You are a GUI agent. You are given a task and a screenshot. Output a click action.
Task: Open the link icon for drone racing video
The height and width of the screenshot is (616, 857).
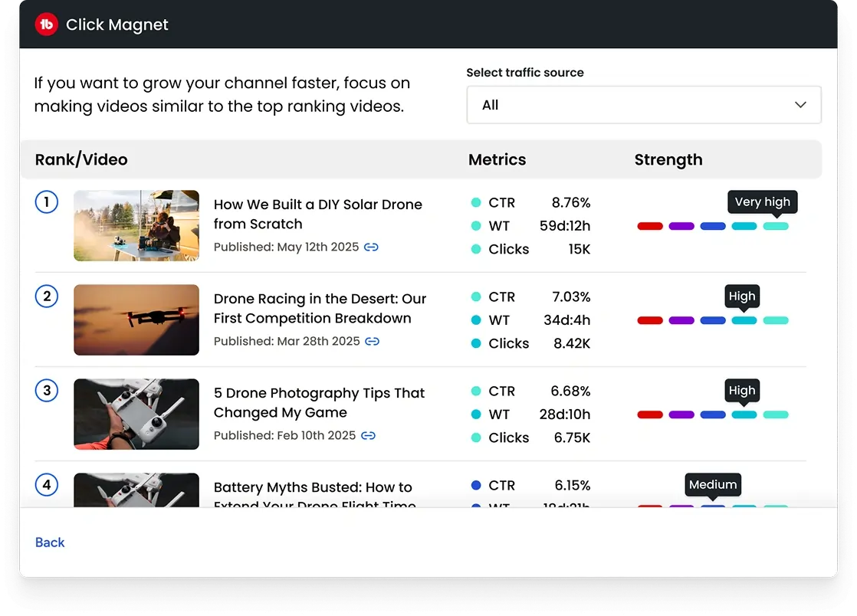point(371,341)
